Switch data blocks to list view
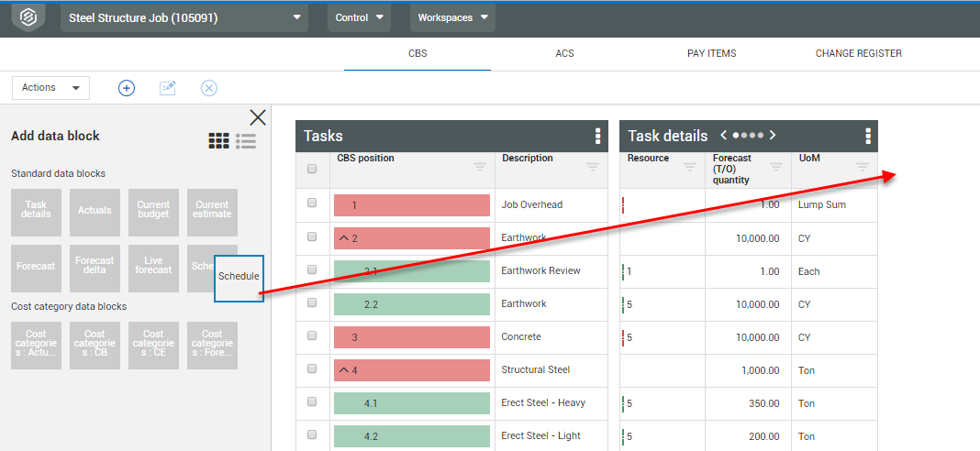Image resolution: width=980 pixels, height=451 pixels. (x=245, y=141)
